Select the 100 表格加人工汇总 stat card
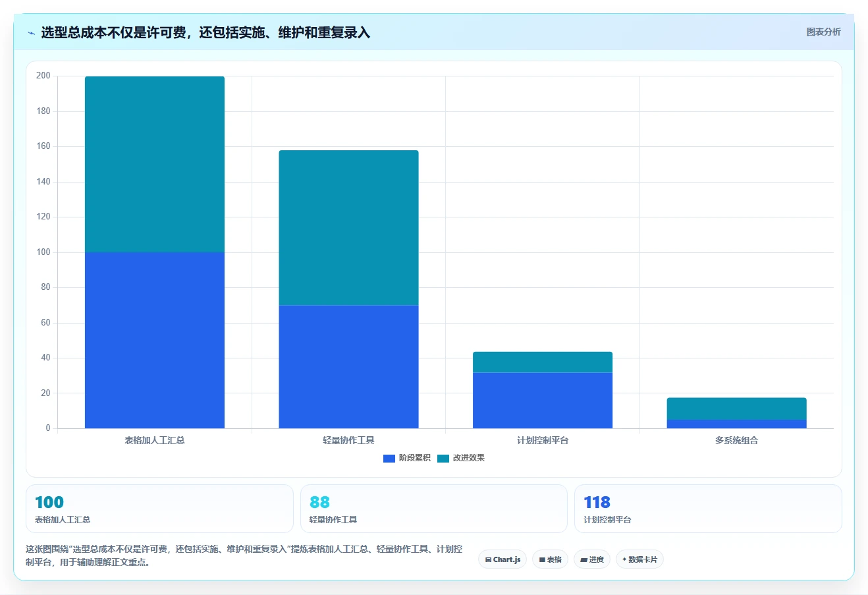Viewport: 868px width, 595px height. pos(159,509)
